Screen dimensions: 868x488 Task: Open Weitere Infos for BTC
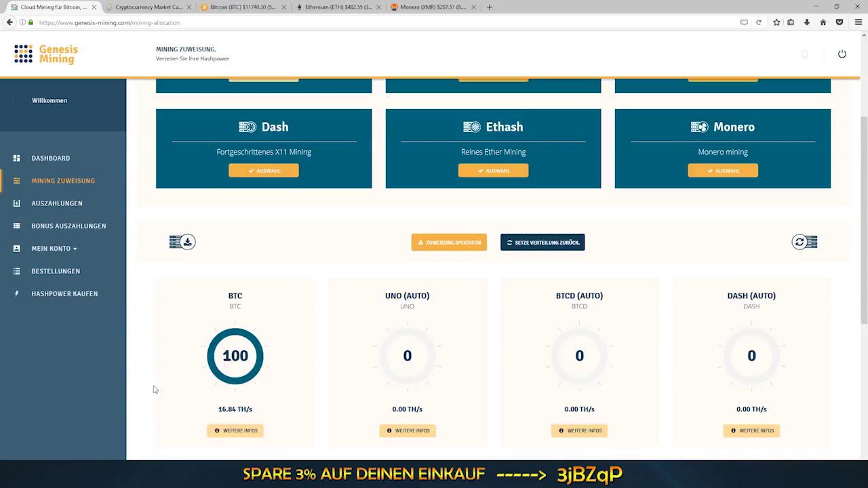click(x=235, y=430)
